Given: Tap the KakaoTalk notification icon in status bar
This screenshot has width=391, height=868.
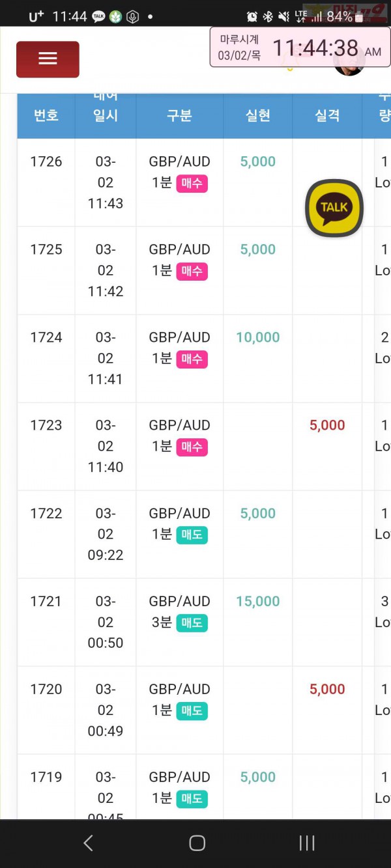Looking at the screenshot, I should [98, 16].
